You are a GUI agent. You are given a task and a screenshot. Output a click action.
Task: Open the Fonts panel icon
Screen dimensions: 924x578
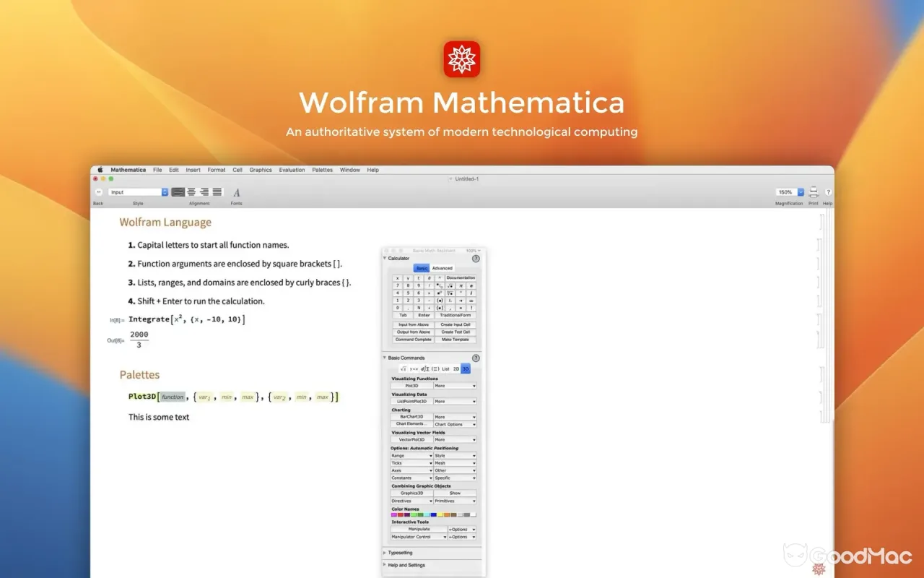(x=237, y=192)
